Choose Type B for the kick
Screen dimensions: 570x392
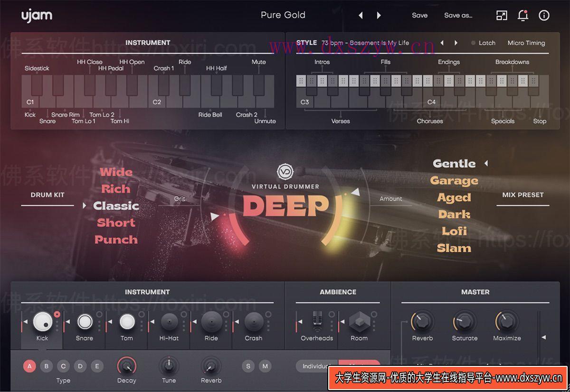46,366
